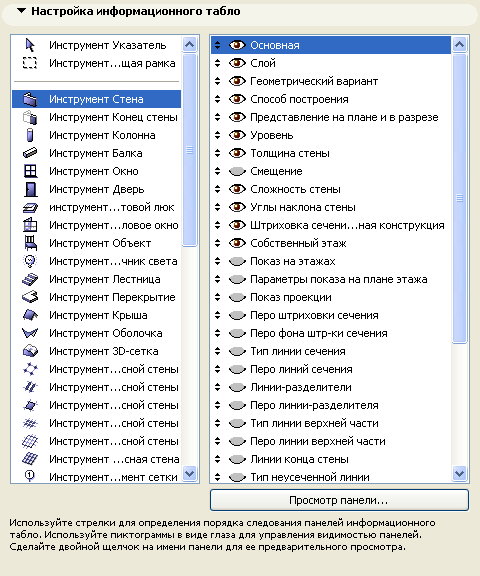Hide the Геометрический вариант panel eye

(237, 81)
